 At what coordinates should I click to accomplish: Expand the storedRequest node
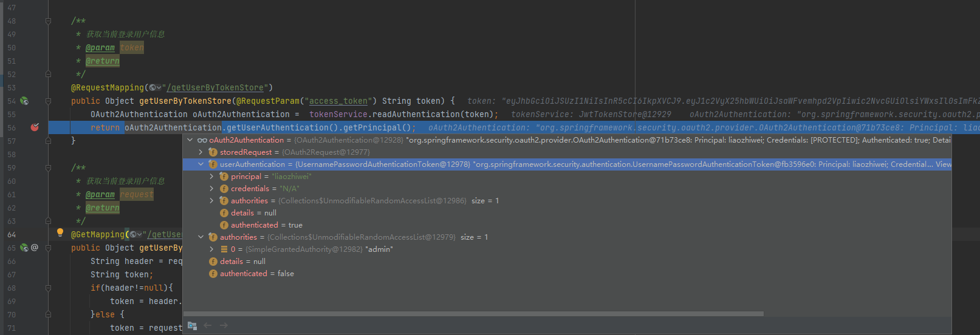[200, 152]
